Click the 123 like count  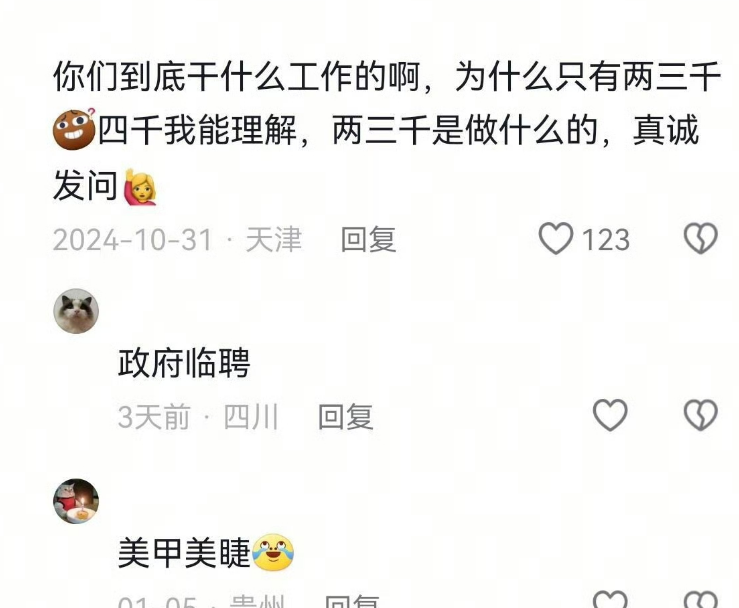pyautogui.click(x=606, y=239)
